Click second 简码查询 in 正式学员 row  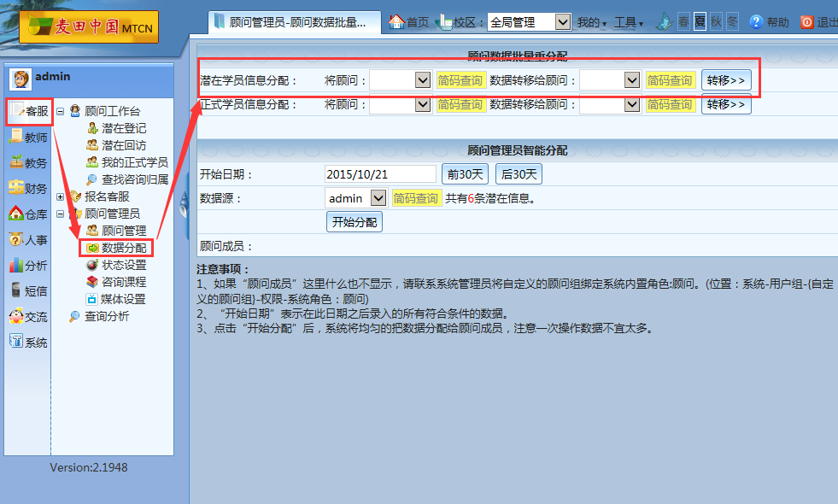click(x=671, y=104)
